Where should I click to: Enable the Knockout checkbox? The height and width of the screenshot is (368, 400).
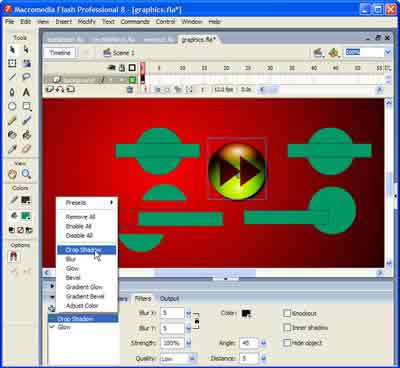pos(287,313)
